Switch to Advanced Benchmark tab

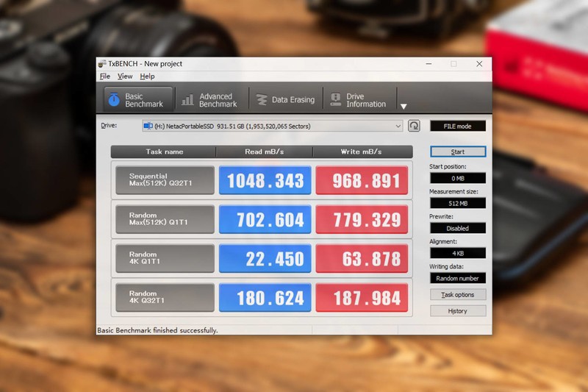[212, 100]
